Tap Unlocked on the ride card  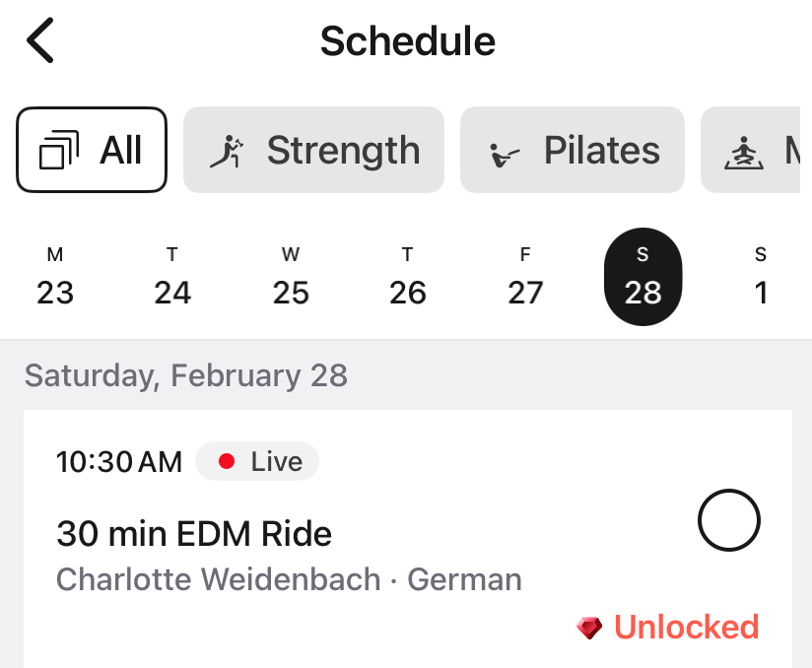point(687,627)
